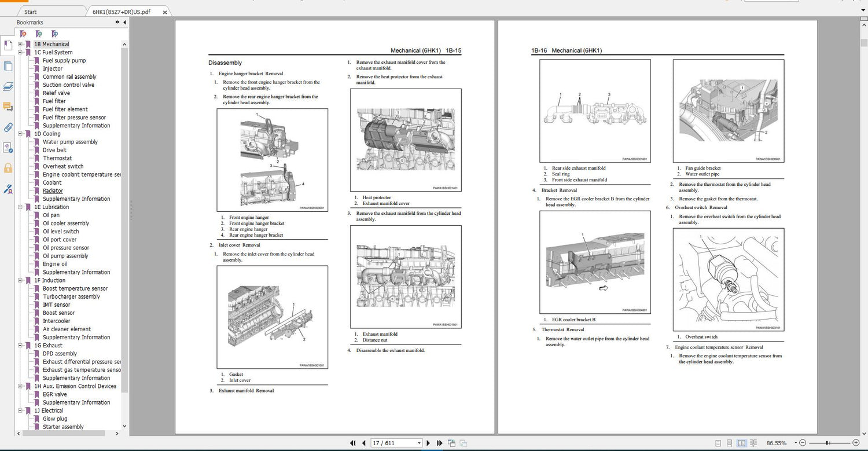Open the page number dropdown
Screen dimensions: 868x451
coord(419,443)
